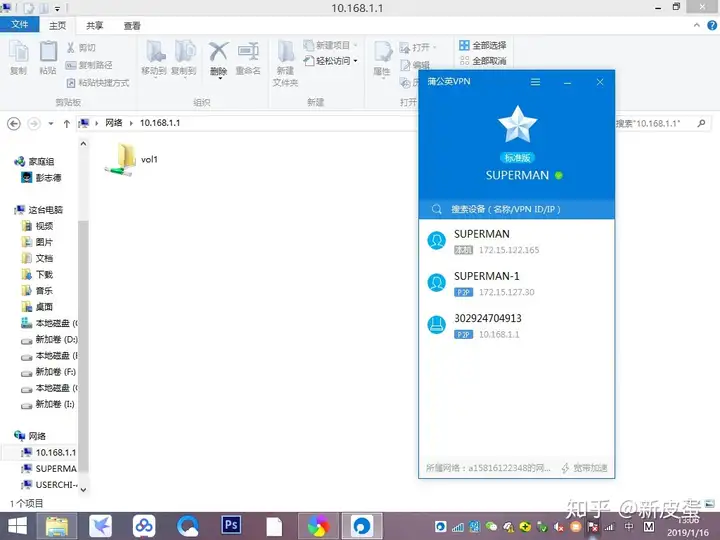
Task: Click Select none in the ribbon
Action: tap(483, 61)
